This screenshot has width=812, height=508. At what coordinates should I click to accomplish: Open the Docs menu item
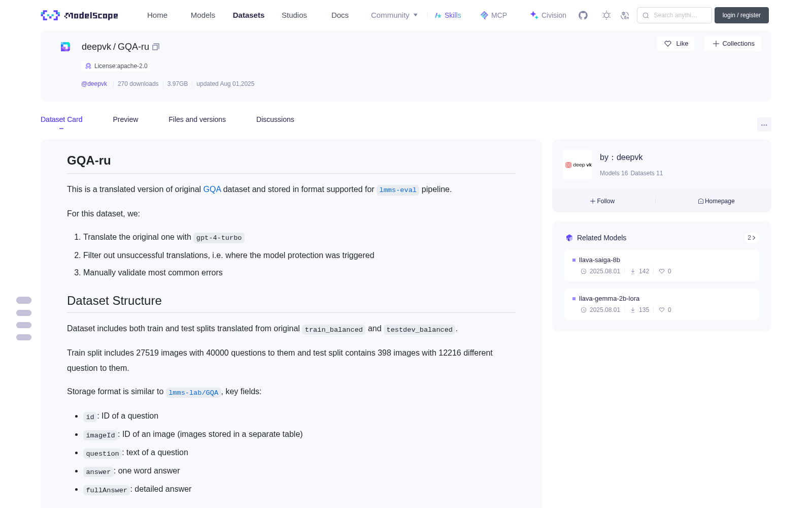pyautogui.click(x=340, y=15)
